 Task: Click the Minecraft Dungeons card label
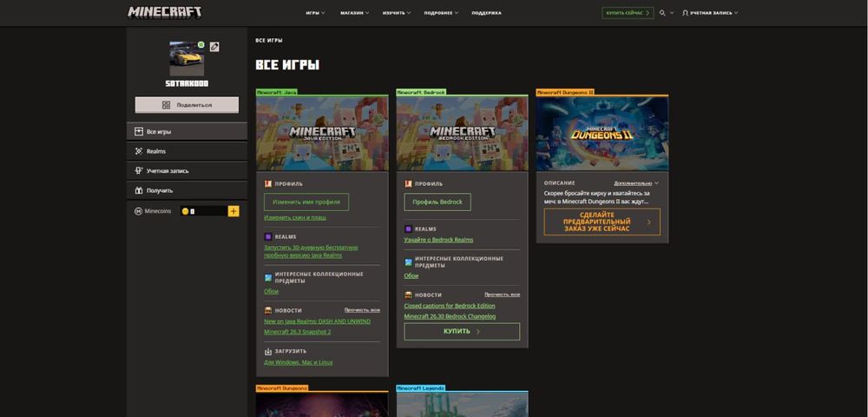click(x=282, y=388)
